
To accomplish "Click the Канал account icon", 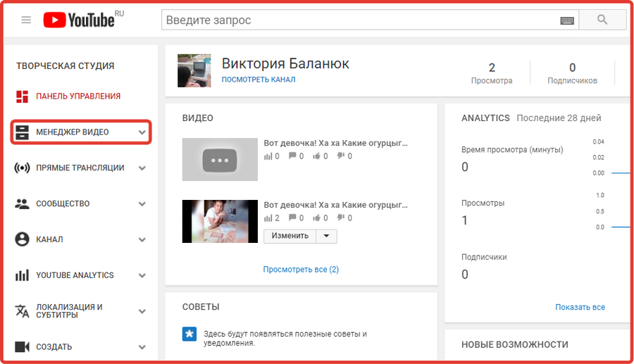I will pos(22,239).
